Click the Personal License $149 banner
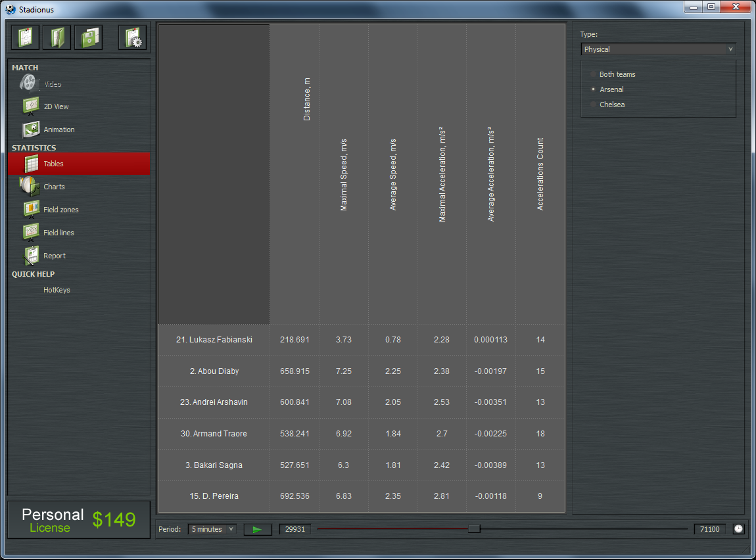The width and height of the screenshot is (756, 560). point(79,520)
